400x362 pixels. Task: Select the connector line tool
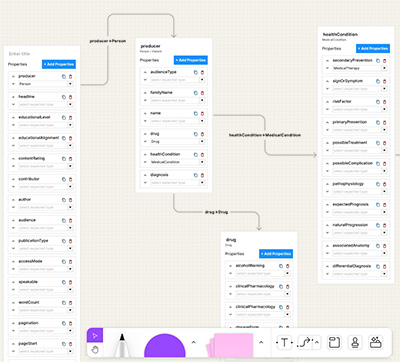click(x=305, y=343)
